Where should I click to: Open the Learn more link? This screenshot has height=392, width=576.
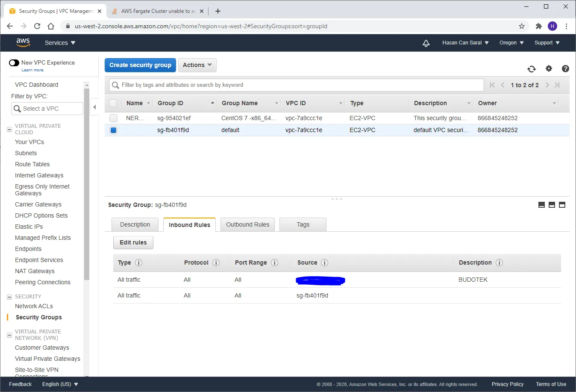[32, 70]
